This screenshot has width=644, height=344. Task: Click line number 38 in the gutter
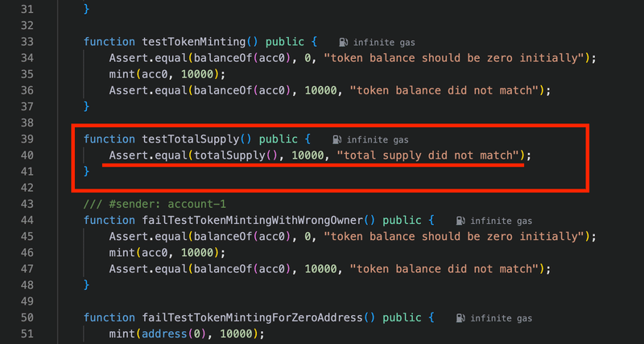27,123
